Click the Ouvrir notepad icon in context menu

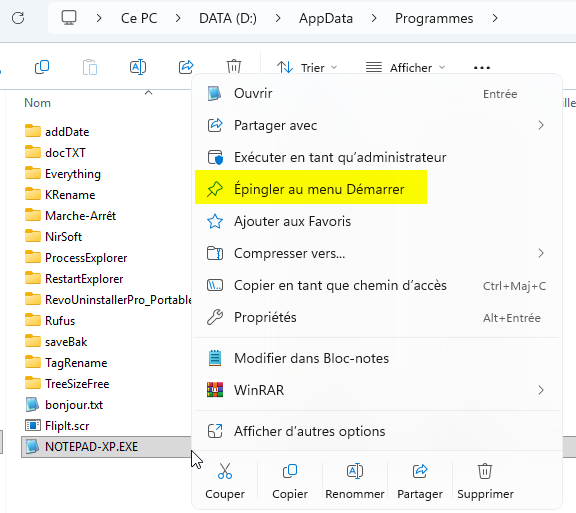[214, 93]
